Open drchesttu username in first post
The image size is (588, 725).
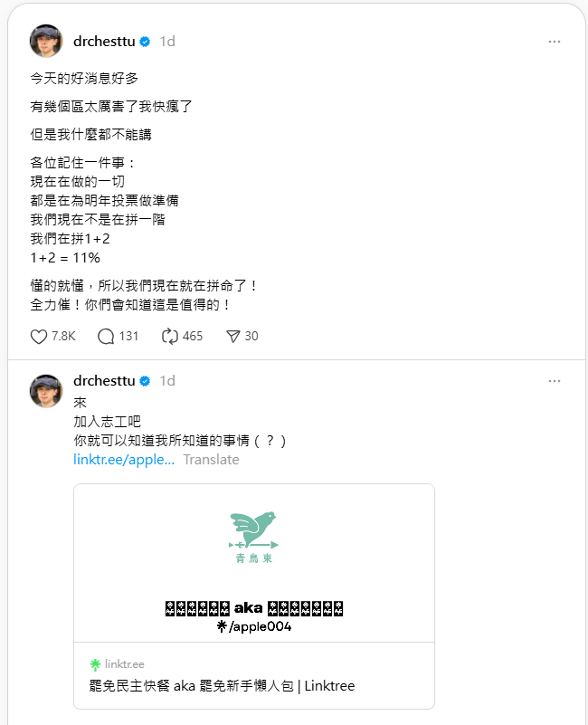point(104,42)
